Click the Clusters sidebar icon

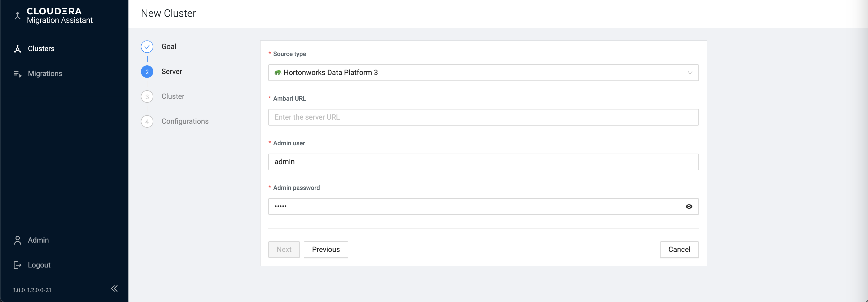click(18, 49)
